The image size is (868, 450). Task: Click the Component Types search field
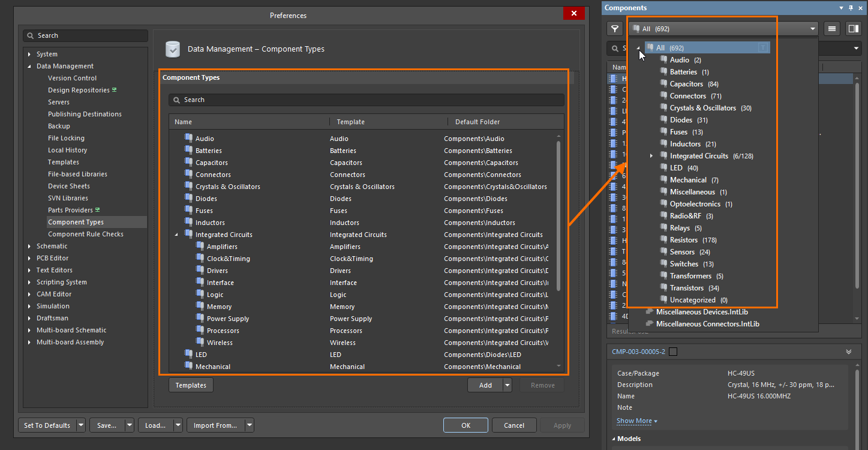coord(366,100)
